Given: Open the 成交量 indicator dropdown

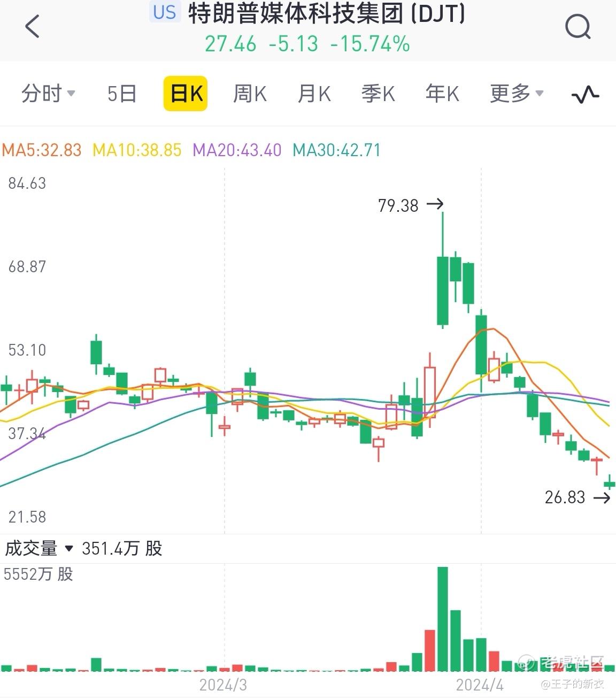Looking at the screenshot, I should click(39, 548).
